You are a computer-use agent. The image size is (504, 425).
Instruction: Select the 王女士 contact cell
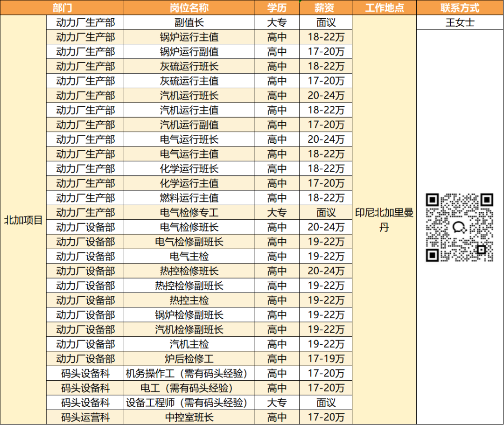[460, 22]
